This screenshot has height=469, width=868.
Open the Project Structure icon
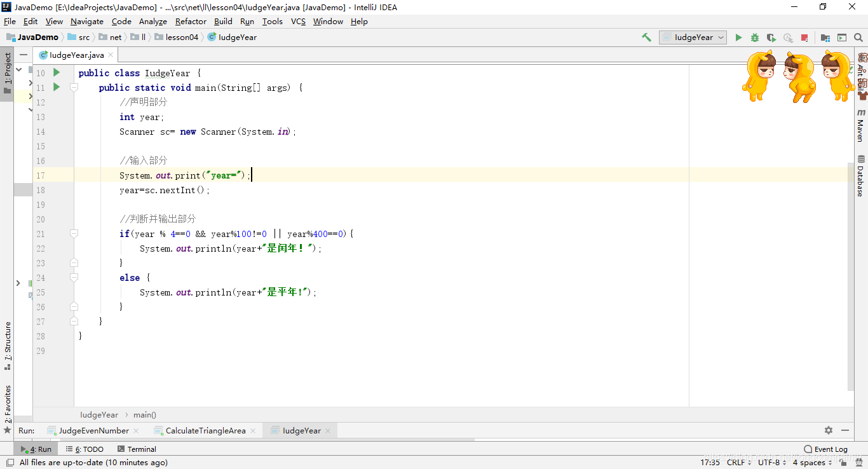click(825, 37)
